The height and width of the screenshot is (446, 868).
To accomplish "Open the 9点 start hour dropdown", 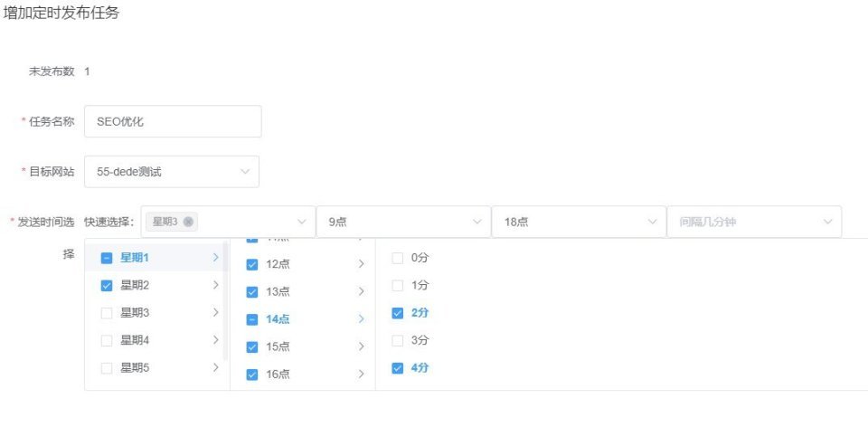I will coord(403,222).
